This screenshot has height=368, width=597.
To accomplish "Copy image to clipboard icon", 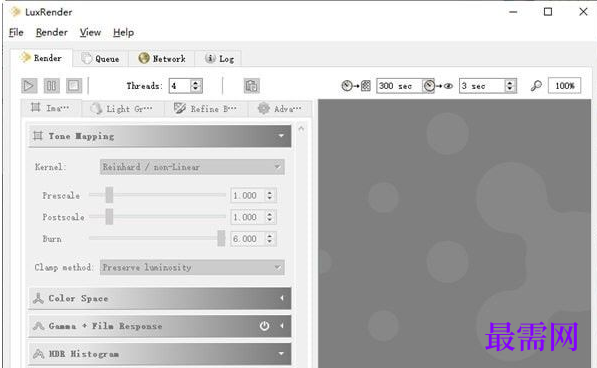I will click(251, 86).
